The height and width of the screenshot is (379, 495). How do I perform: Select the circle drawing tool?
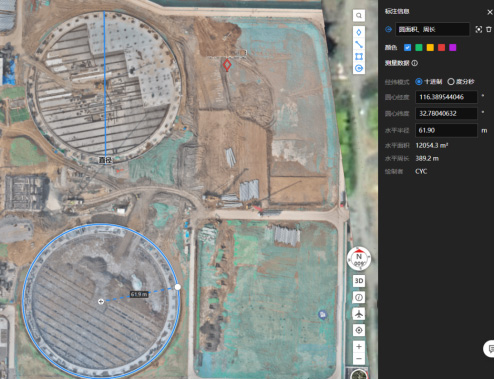(359, 68)
